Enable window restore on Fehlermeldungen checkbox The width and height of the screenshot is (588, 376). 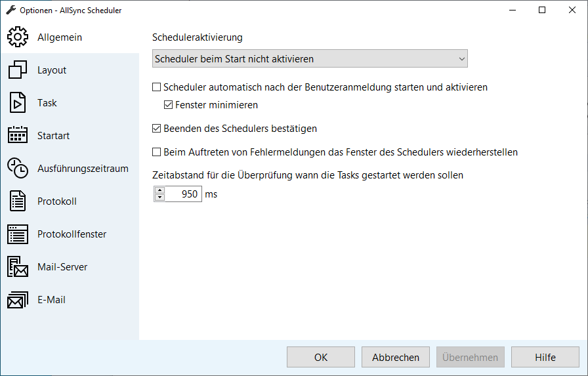tap(157, 152)
